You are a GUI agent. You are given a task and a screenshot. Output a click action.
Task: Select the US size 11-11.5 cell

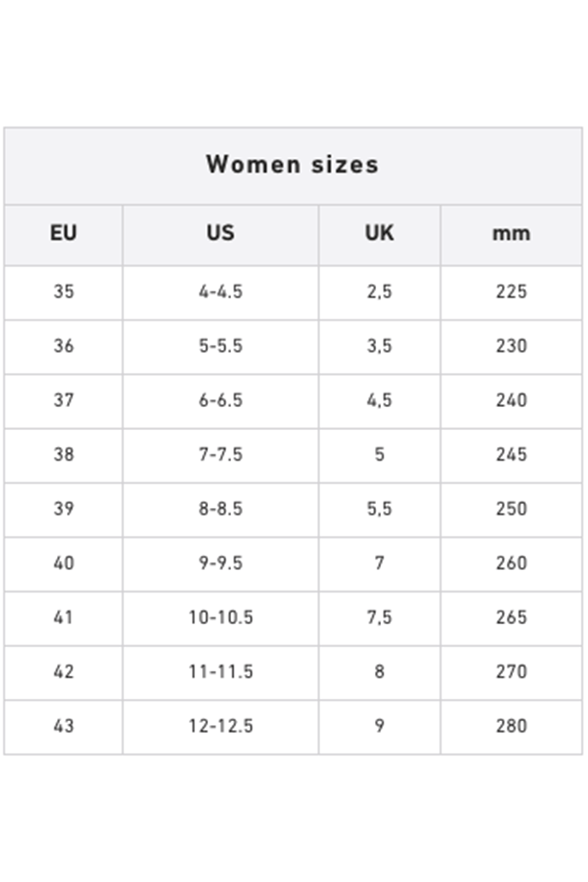(x=220, y=672)
